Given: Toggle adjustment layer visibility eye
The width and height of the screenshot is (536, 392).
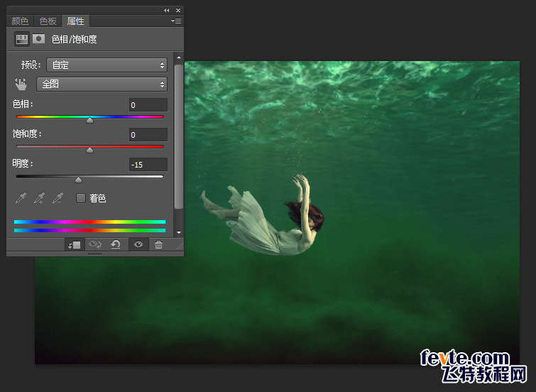Looking at the screenshot, I should (138, 244).
